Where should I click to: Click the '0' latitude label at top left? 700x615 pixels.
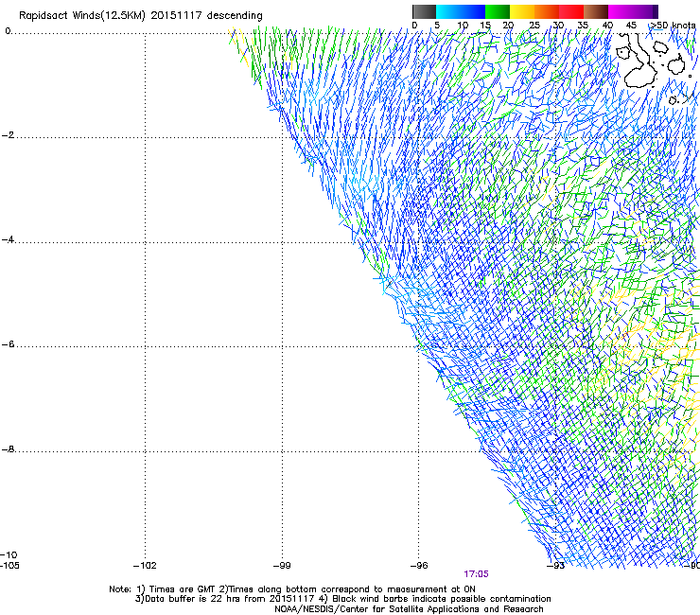point(8,31)
